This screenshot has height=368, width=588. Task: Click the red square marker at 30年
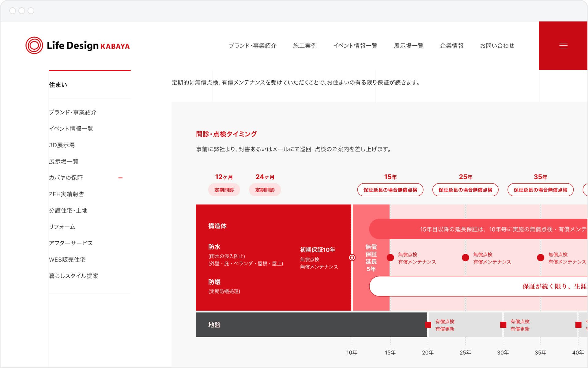coord(503,325)
